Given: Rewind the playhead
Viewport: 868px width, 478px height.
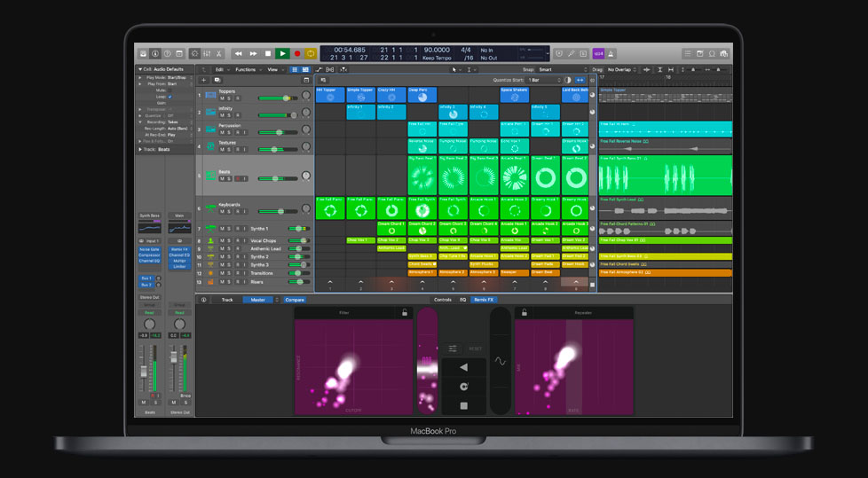Looking at the screenshot, I should click(239, 54).
